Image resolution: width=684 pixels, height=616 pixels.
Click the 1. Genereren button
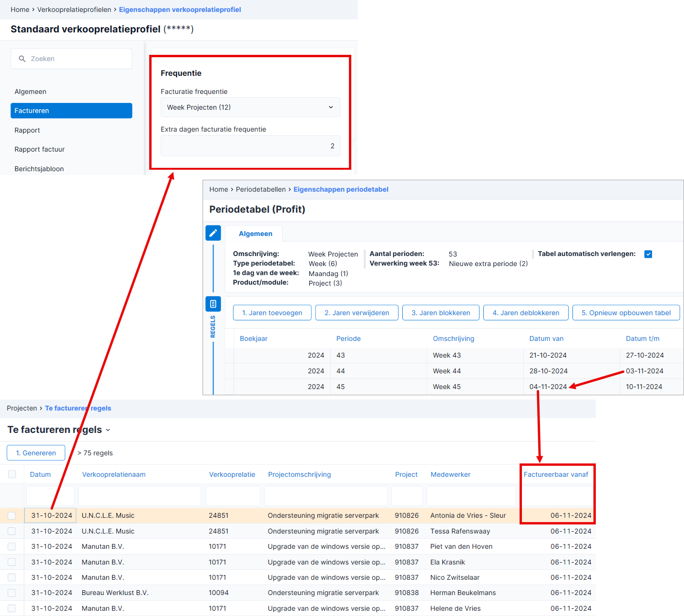point(36,453)
